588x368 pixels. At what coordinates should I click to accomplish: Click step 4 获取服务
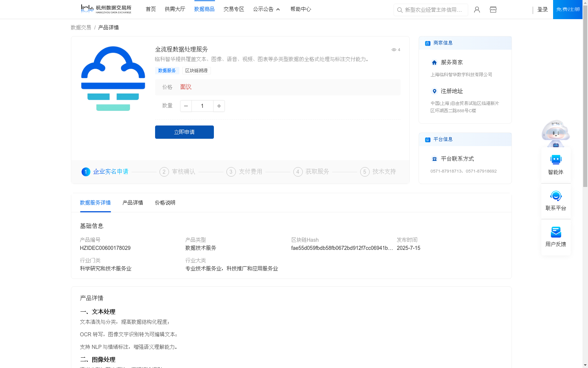tap(311, 172)
